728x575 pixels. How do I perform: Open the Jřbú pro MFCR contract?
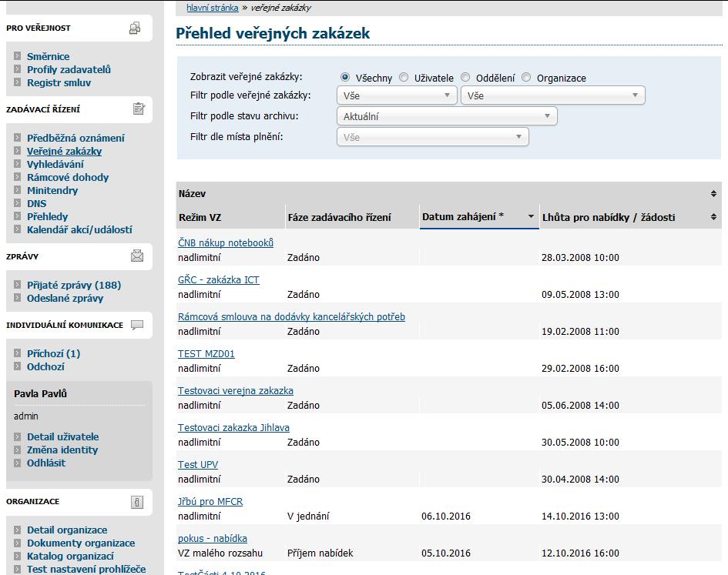pos(210,502)
